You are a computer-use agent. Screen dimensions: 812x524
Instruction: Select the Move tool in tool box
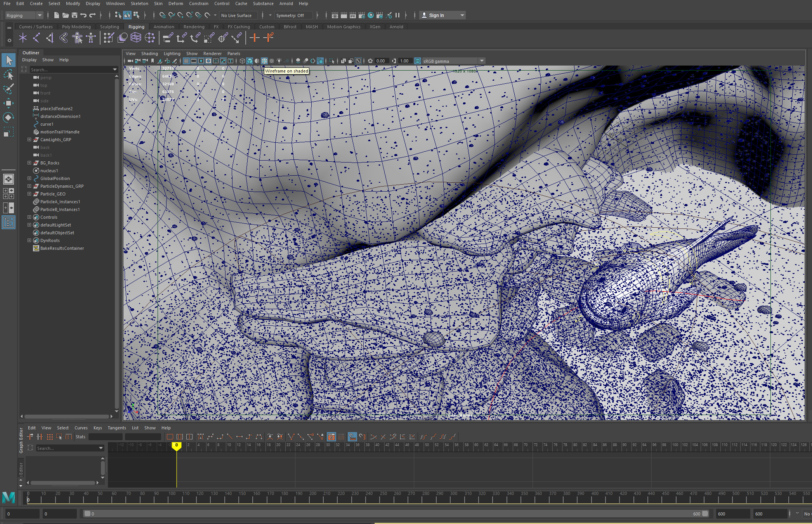click(x=9, y=103)
